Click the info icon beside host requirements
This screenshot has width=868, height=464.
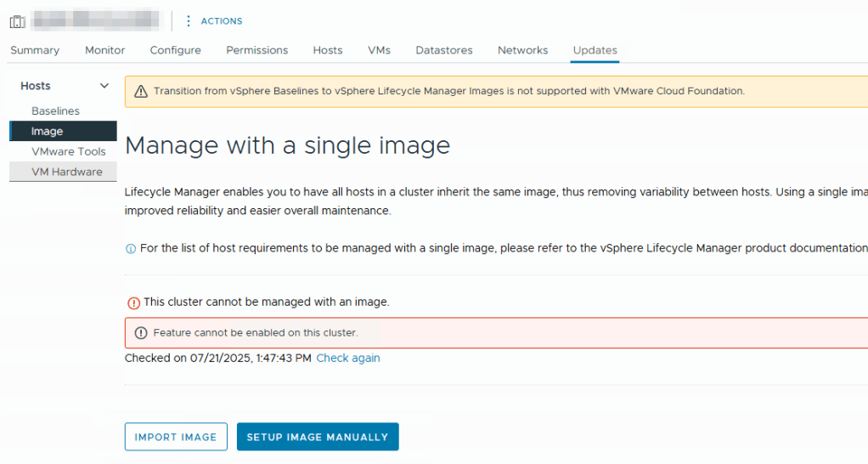131,249
